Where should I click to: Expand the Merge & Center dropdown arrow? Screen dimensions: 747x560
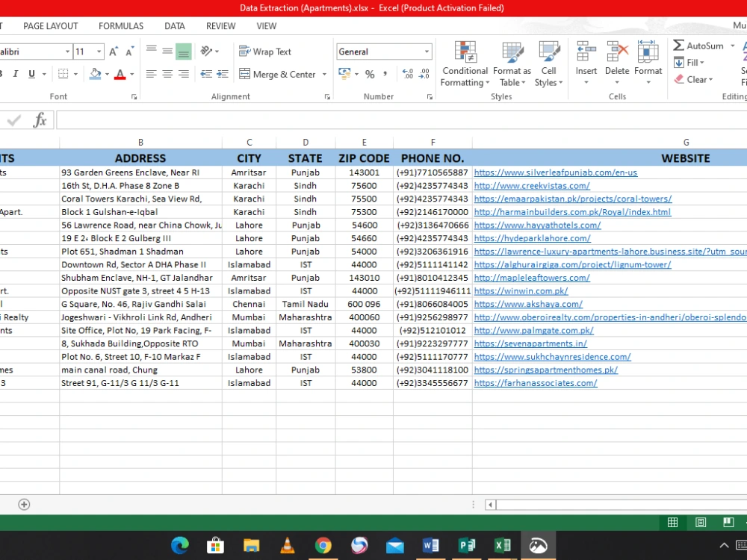coord(324,74)
